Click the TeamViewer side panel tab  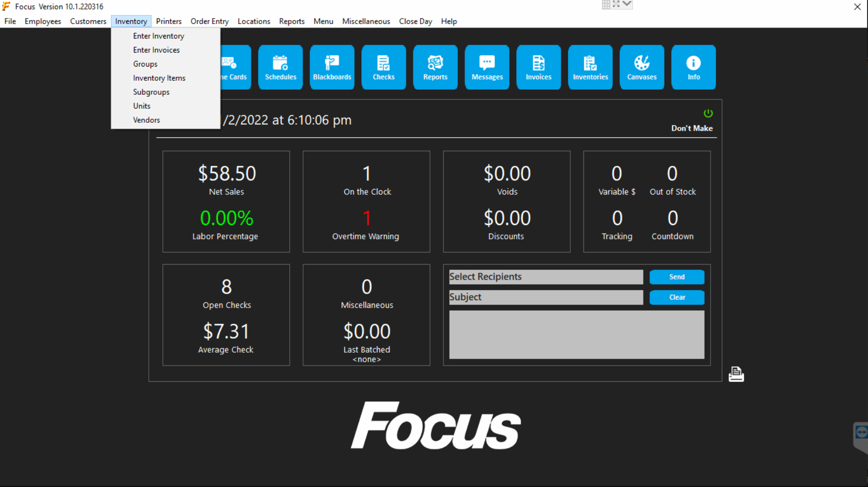pyautogui.click(x=861, y=437)
